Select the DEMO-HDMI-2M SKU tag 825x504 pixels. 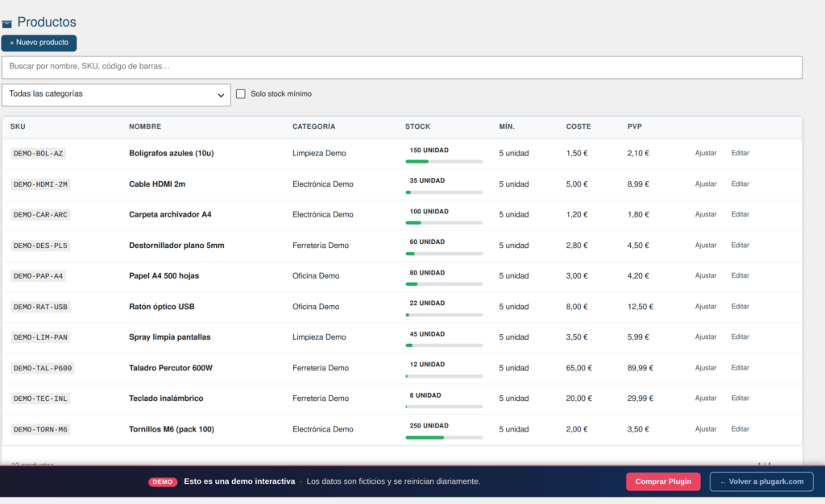click(x=40, y=184)
